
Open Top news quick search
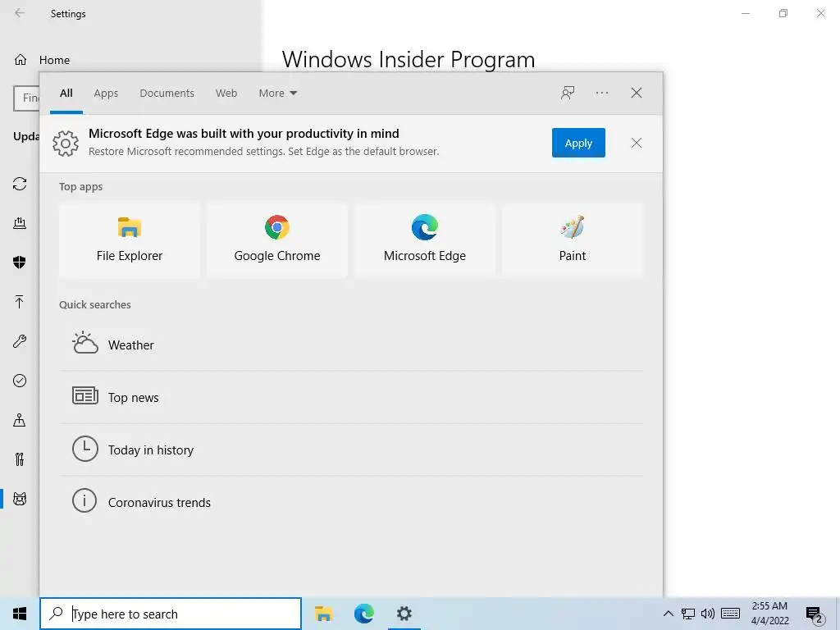pos(351,397)
